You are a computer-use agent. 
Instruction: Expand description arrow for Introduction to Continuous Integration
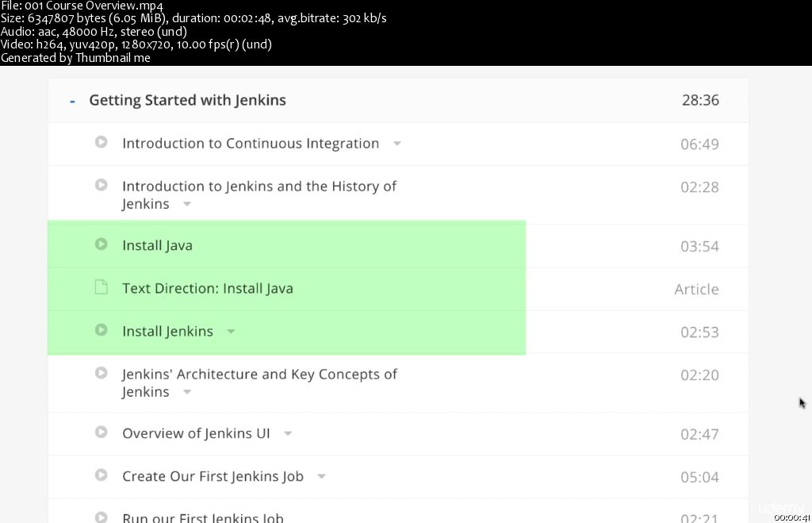[x=396, y=144]
